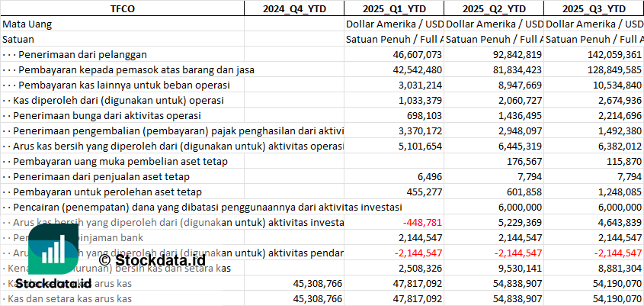Click value 2,508,326 in Q1 column

pos(418,269)
